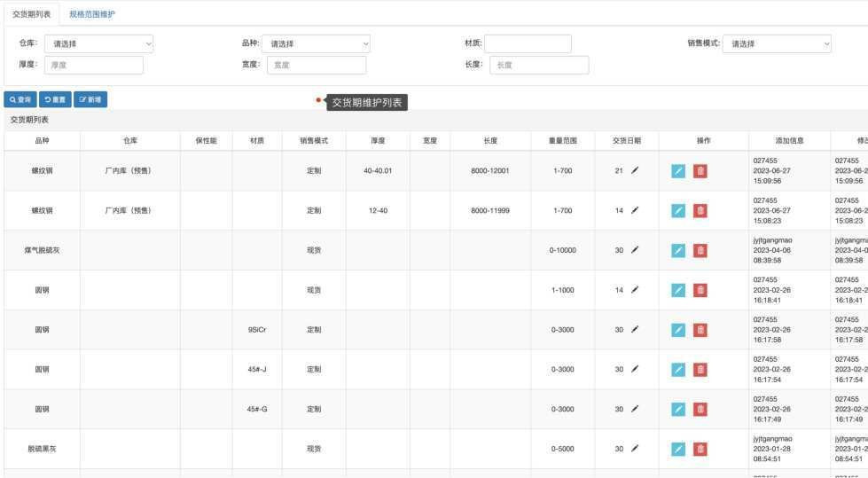Edit the 圆钢 现货 row
This screenshot has height=478, width=868.
(678, 290)
